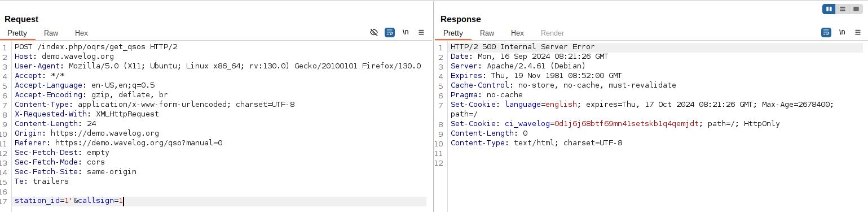Image resolution: width=868 pixels, height=212 pixels.
Task: Click Sec-Fetch-Mode: cors line
Action: tap(60, 162)
